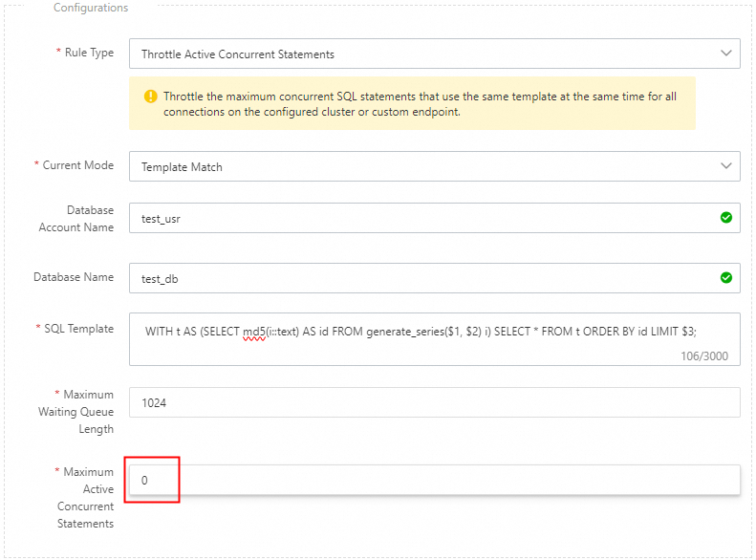Viewport: 756px width, 560px height.
Task: Click the Rule Type chevron arrow
Action: point(726,53)
